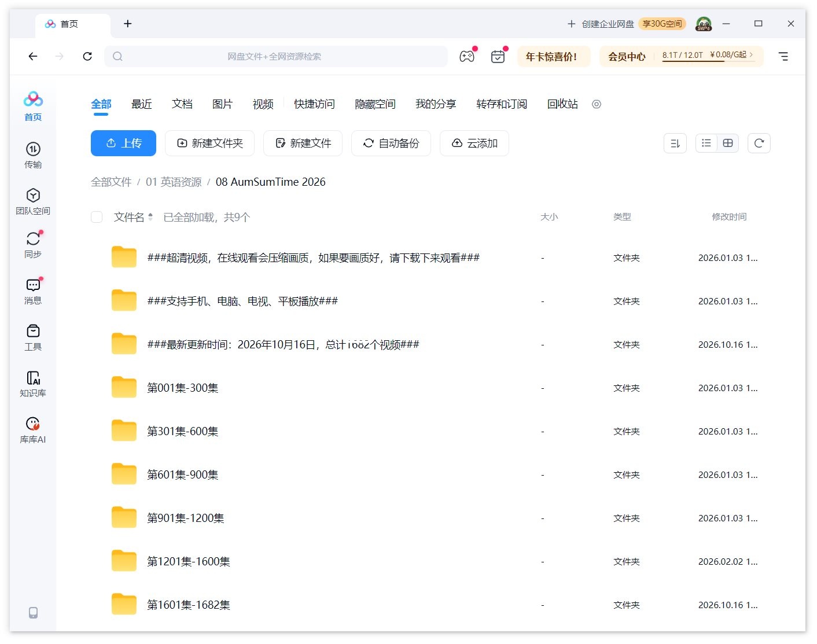
Task: Open the 传输 transfer panel
Action: 33,155
